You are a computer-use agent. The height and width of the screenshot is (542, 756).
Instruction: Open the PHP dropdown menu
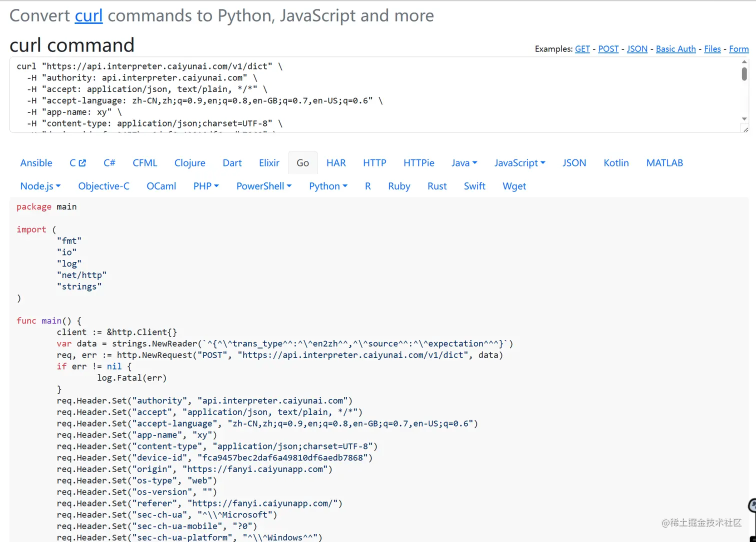point(206,186)
